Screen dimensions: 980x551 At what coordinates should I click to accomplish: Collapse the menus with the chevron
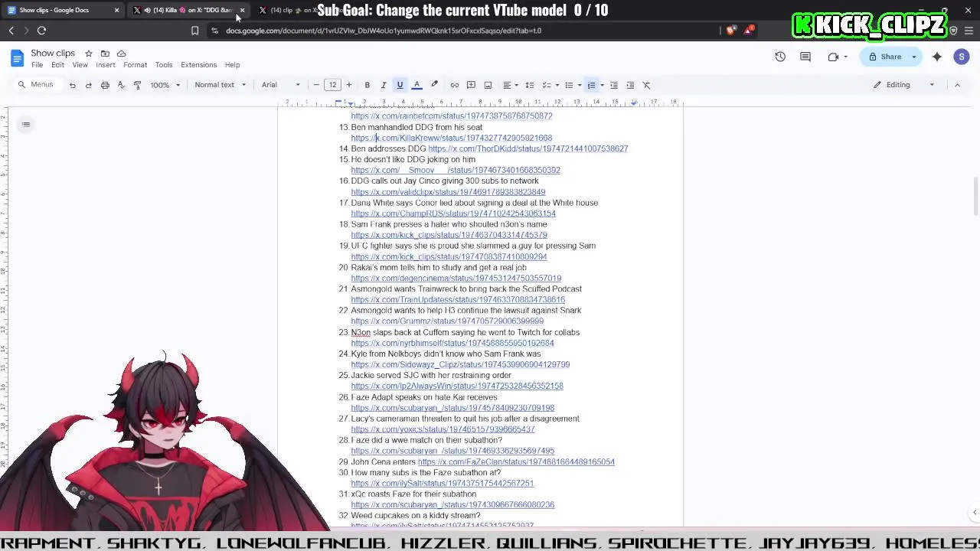957,85
